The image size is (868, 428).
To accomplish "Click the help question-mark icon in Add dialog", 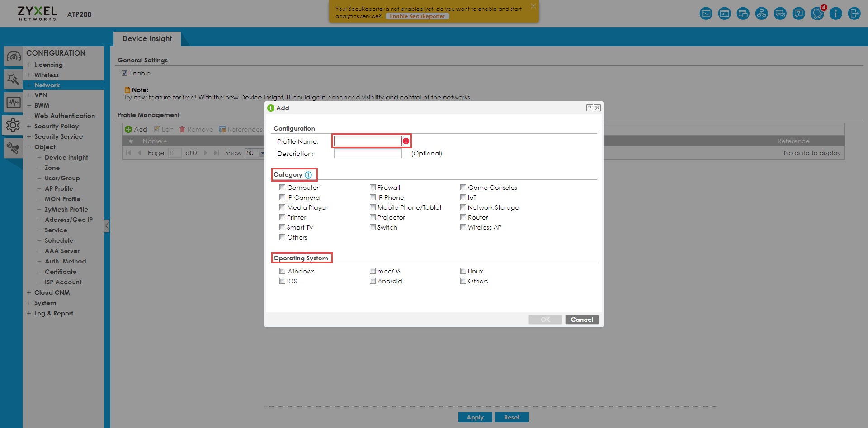I will click(590, 108).
